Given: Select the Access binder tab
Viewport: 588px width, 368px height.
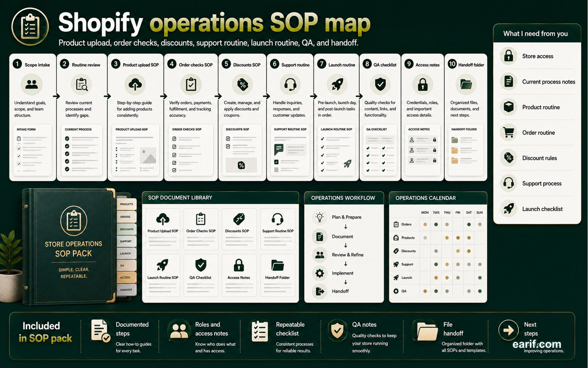Looking at the screenshot, I should pyautogui.click(x=126, y=277).
